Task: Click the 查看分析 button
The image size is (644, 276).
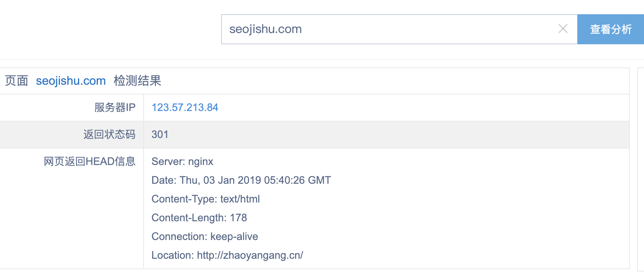Action: 610,29
